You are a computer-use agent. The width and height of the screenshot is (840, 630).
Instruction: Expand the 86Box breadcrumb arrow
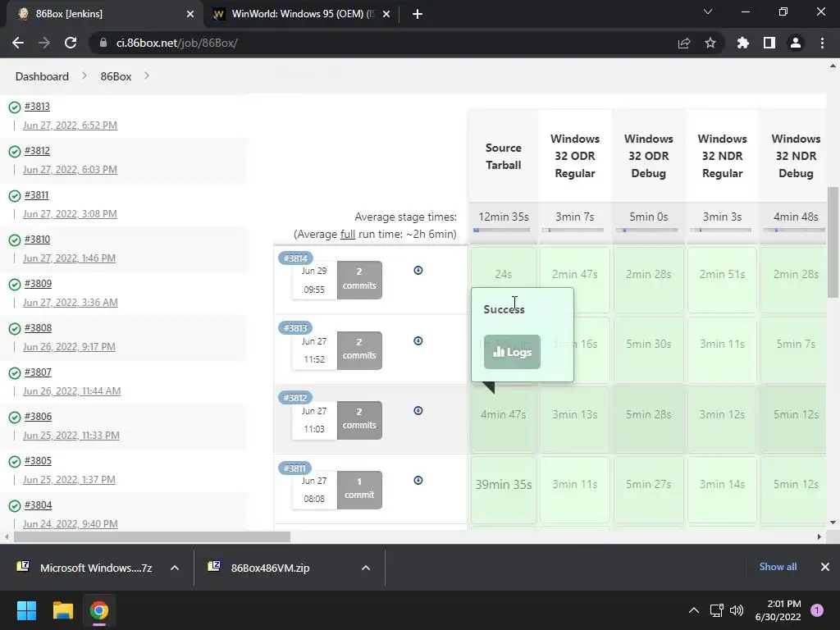coord(147,76)
